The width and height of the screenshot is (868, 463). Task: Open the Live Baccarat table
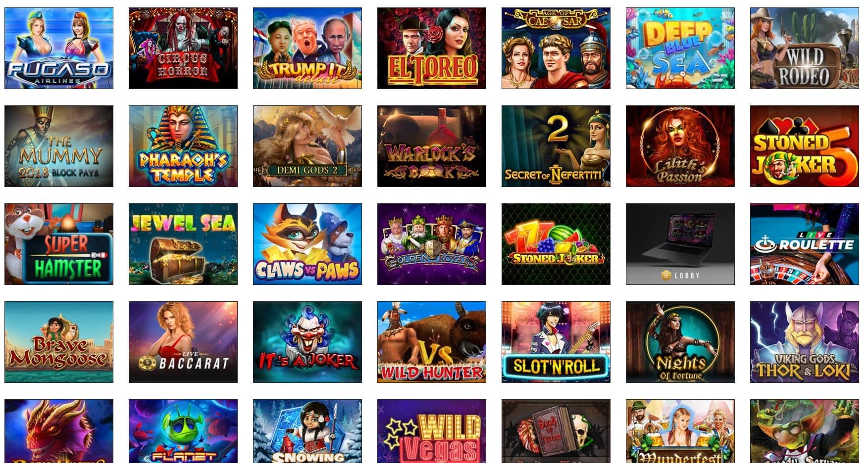pos(183,342)
